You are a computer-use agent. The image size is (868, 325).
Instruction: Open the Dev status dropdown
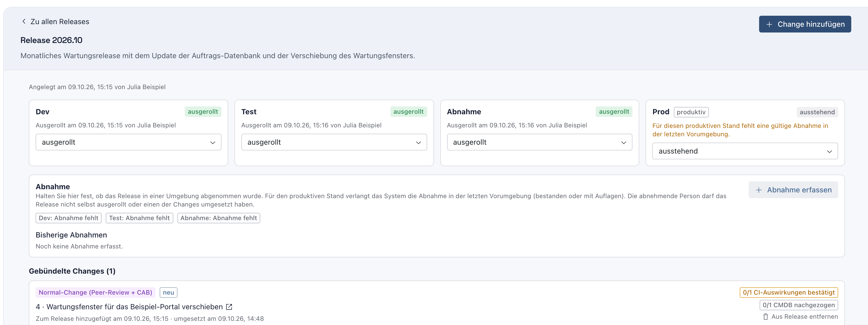click(x=128, y=142)
